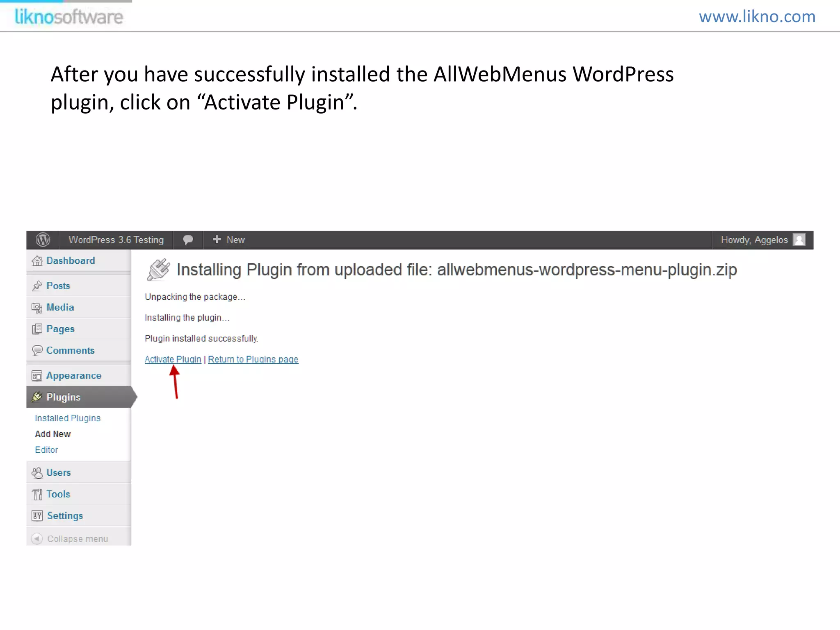
Task: Click the Settings icon in sidebar
Action: (x=37, y=516)
